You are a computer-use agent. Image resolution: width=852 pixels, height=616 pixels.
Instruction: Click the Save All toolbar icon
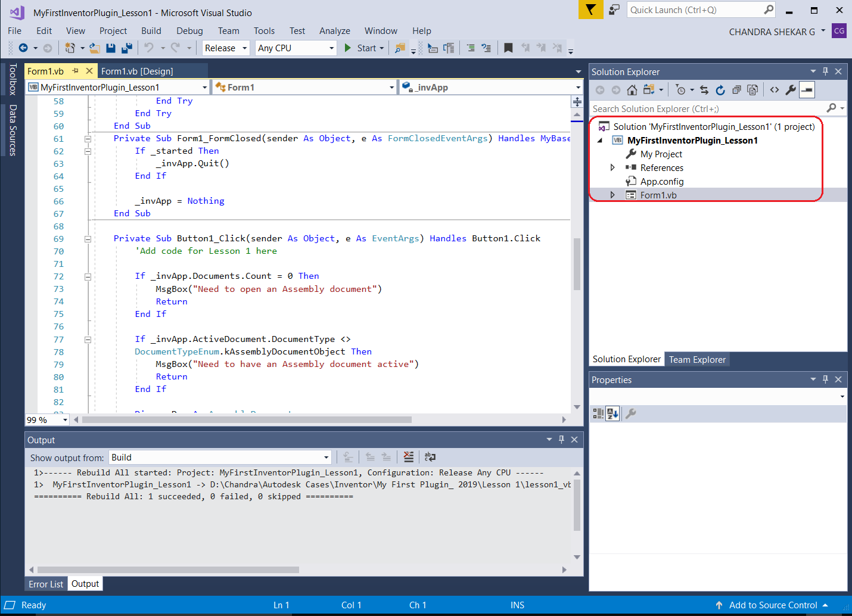(x=126, y=48)
